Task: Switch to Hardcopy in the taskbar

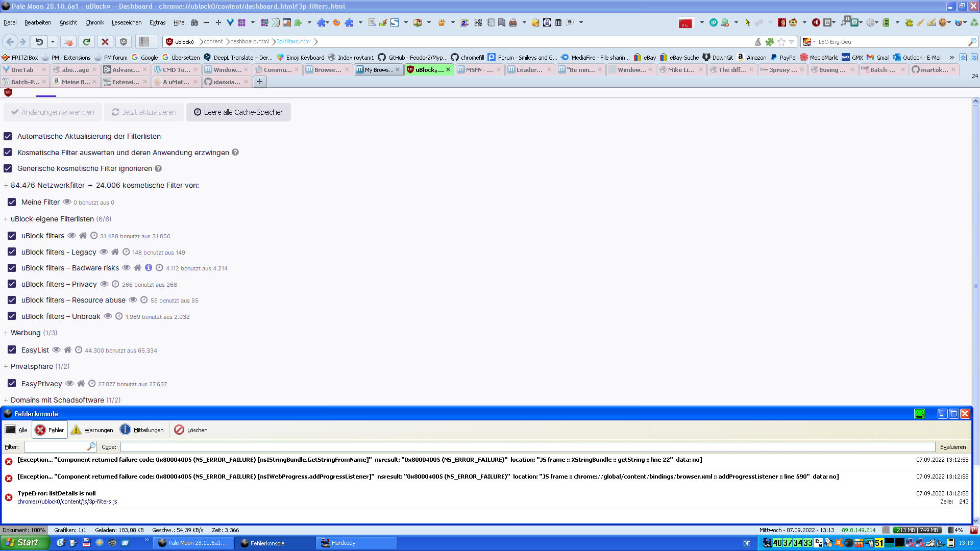Action: (356, 543)
